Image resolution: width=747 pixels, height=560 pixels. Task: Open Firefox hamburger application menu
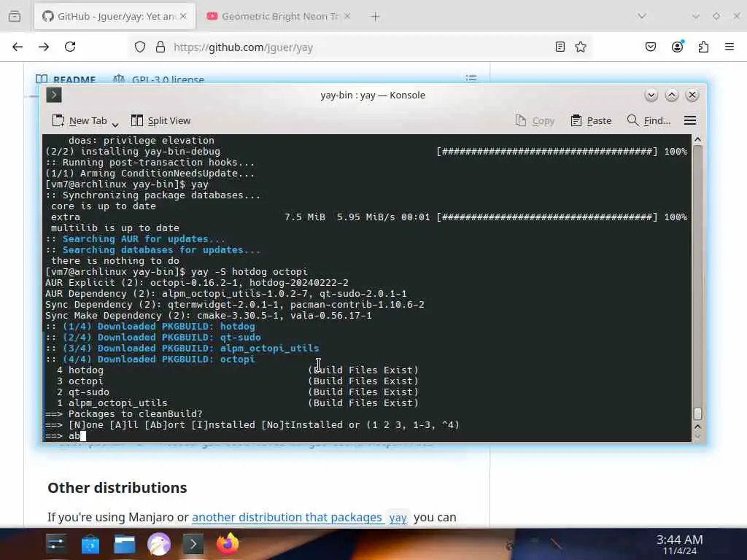(729, 47)
